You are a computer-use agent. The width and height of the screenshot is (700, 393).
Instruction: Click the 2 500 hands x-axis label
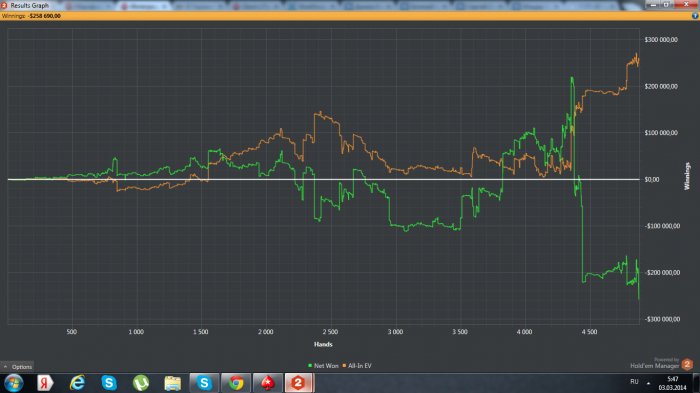tap(330, 332)
